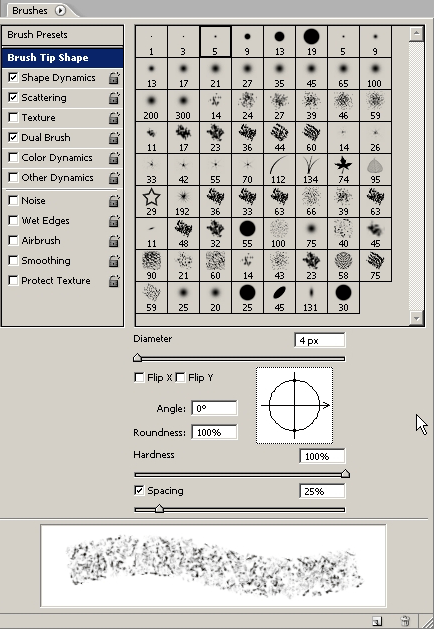Screen dimensions: 434x629
Task: Pick the angled oval brush tip 45
Action: (x=279, y=298)
